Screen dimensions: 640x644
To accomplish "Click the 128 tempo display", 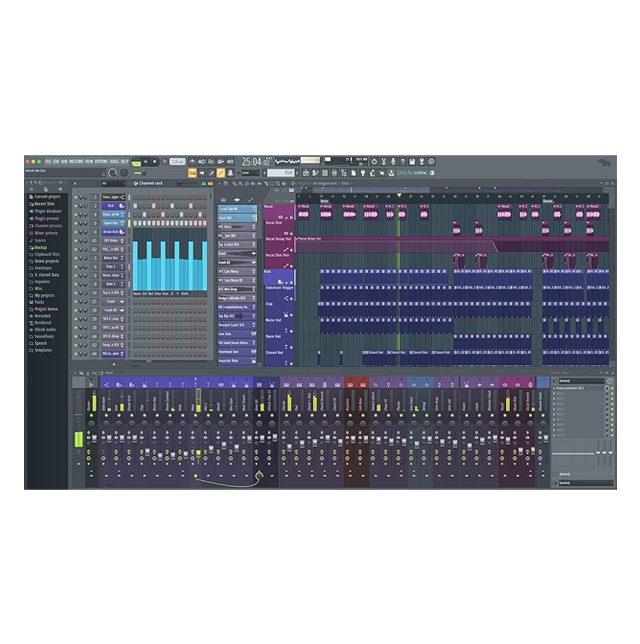I will [177, 162].
